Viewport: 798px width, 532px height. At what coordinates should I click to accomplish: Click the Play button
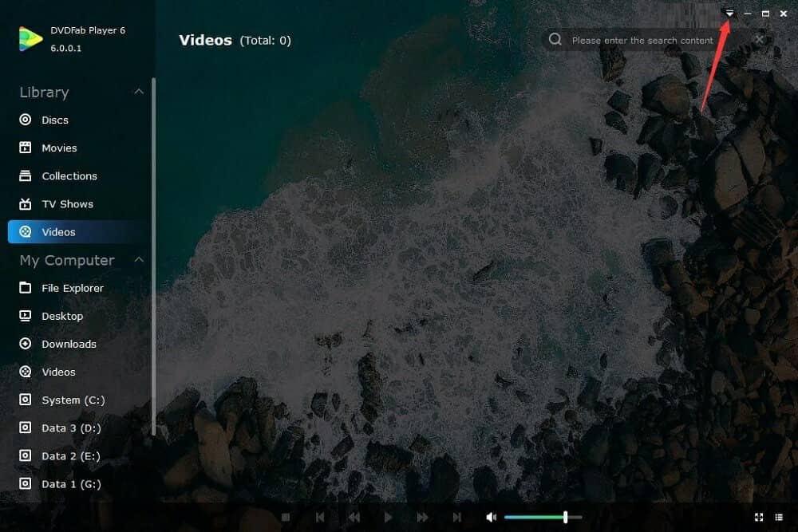pos(389,518)
